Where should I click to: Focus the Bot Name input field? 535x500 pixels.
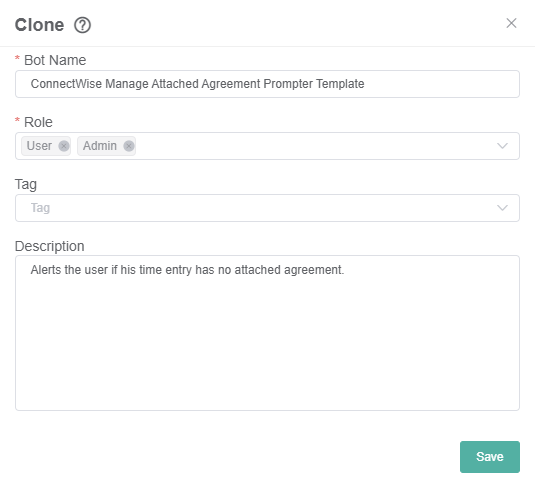[267, 84]
